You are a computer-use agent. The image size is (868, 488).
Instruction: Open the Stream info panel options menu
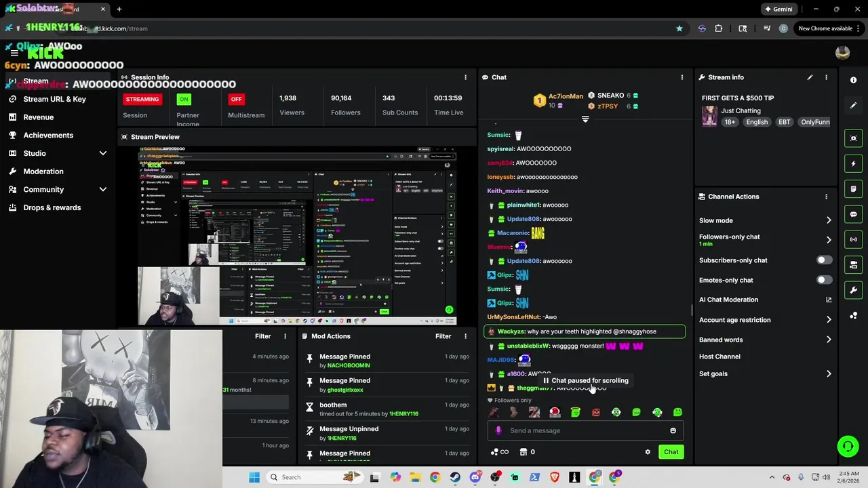click(x=826, y=77)
